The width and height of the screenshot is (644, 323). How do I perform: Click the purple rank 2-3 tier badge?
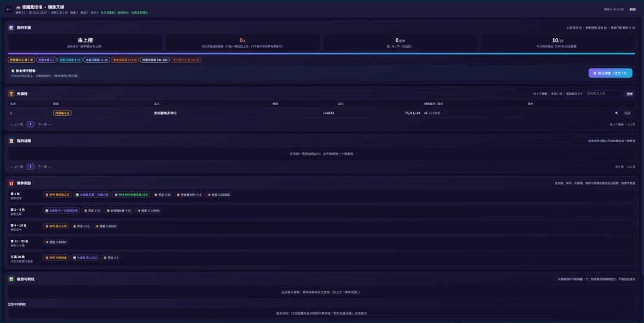[x=47, y=60]
